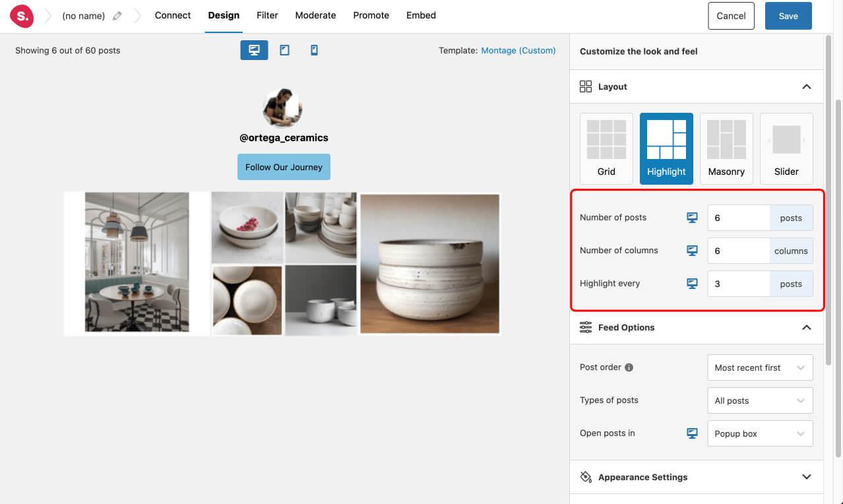Click the profile avatar photo
The image size is (843, 504).
282,108
